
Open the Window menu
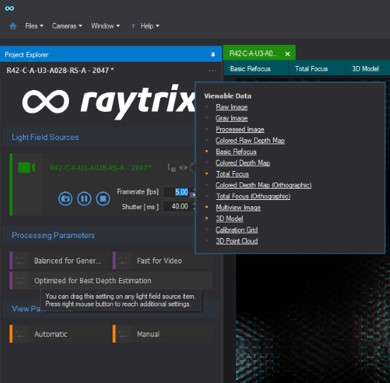(105, 26)
